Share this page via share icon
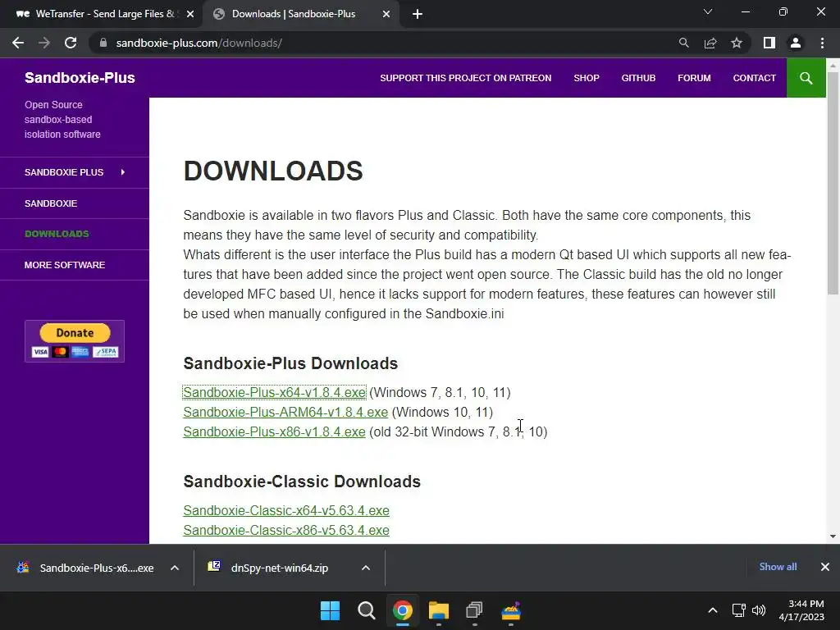The width and height of the screenshot is (840, 630). (710, 43)
